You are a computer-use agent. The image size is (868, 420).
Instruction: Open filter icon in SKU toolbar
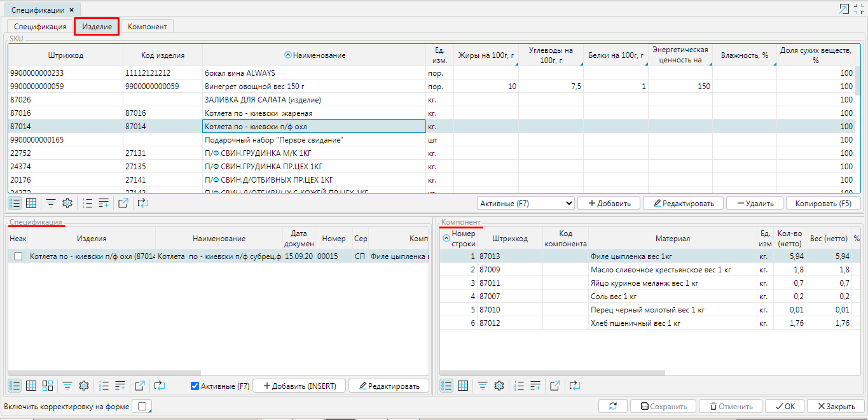(50, 203)
